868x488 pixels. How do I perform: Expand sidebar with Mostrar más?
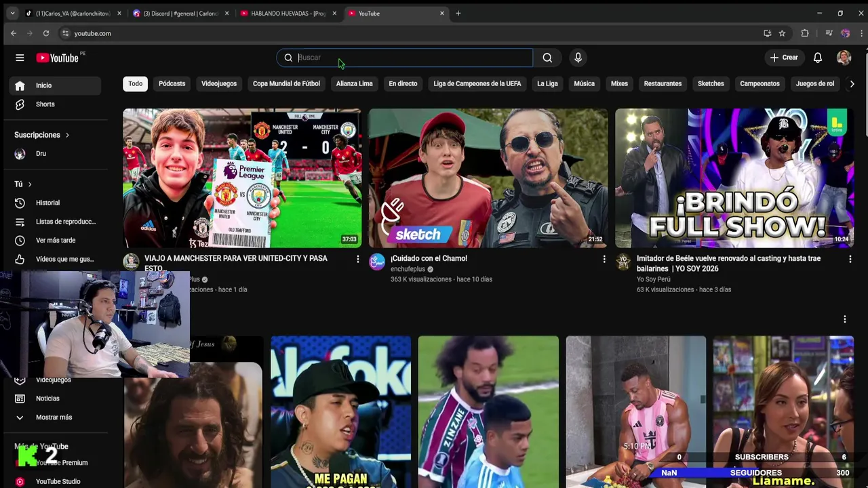coord(53,418)
